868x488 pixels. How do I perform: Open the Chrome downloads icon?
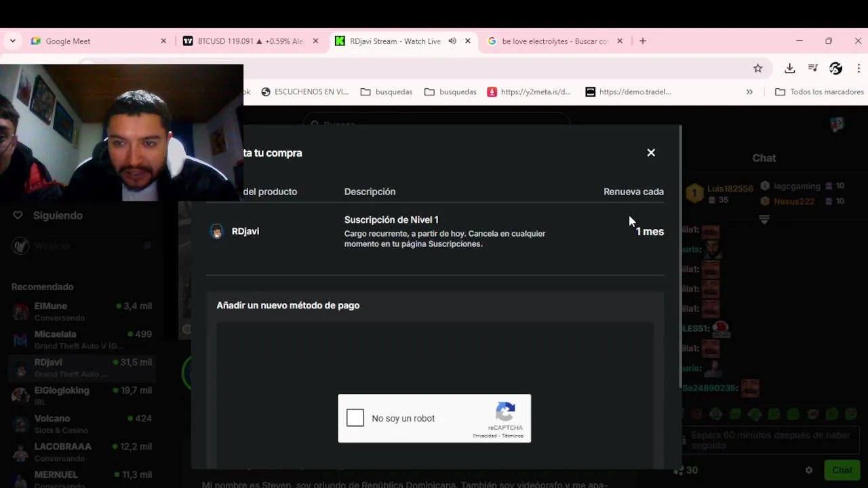789,68
